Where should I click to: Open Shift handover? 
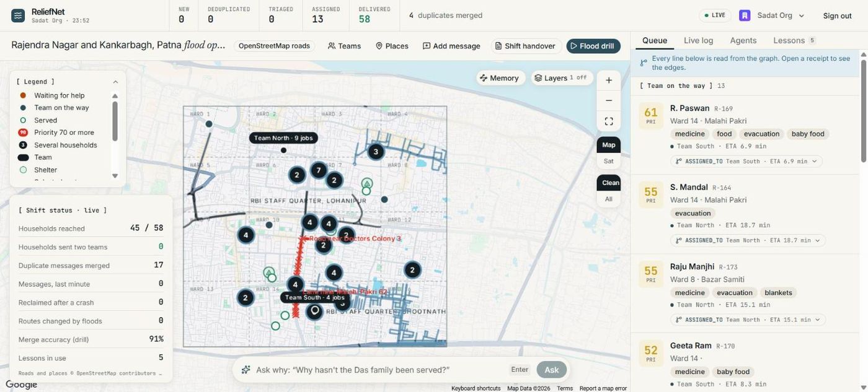click(x=526, y=46)
